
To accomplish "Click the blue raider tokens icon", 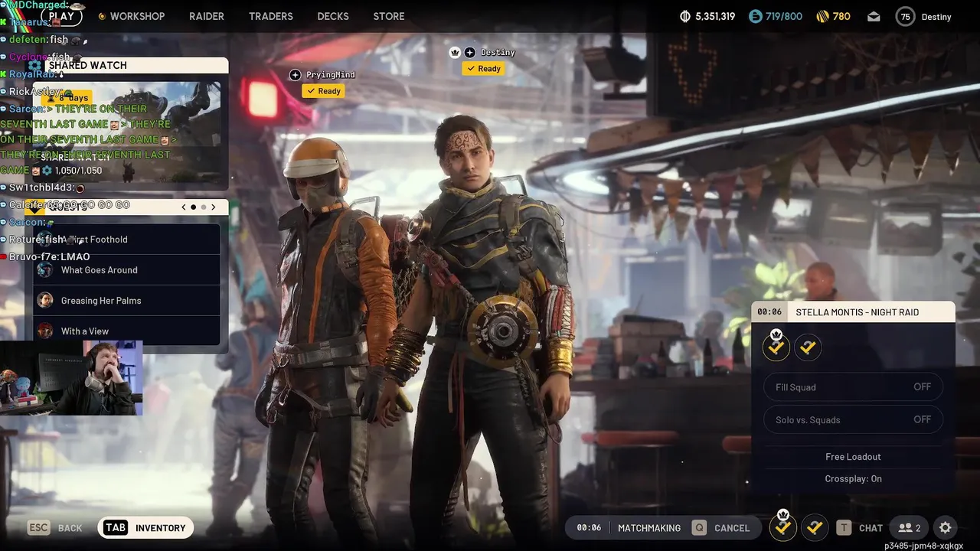I will [756, 16].
